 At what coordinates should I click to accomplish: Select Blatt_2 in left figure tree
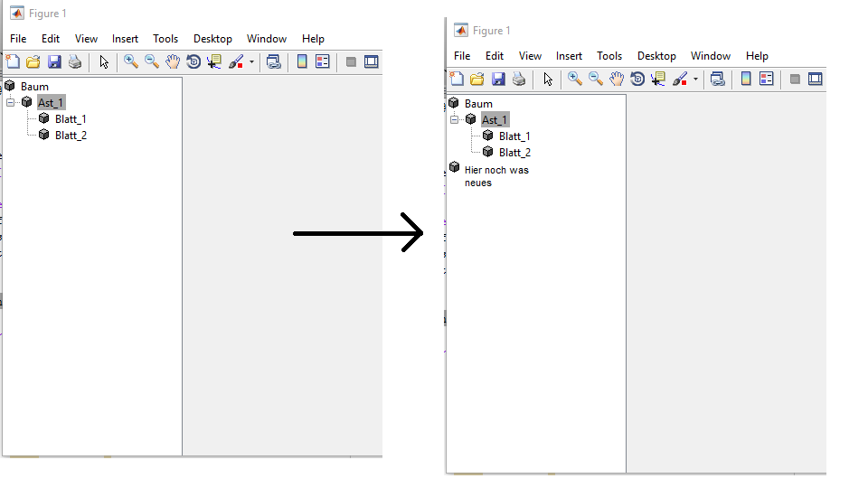tap(71, 136)
